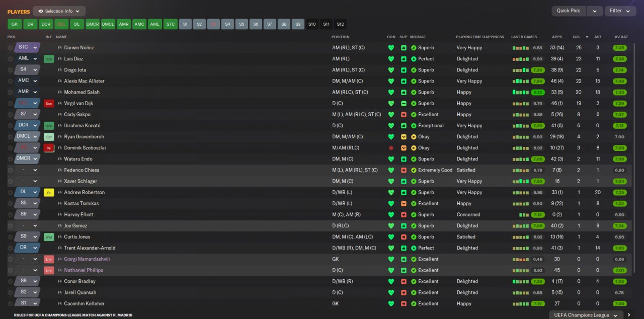
Task: Click the Unr status badge for Nathaniel Phillips
Action: [x=49, y=270]
